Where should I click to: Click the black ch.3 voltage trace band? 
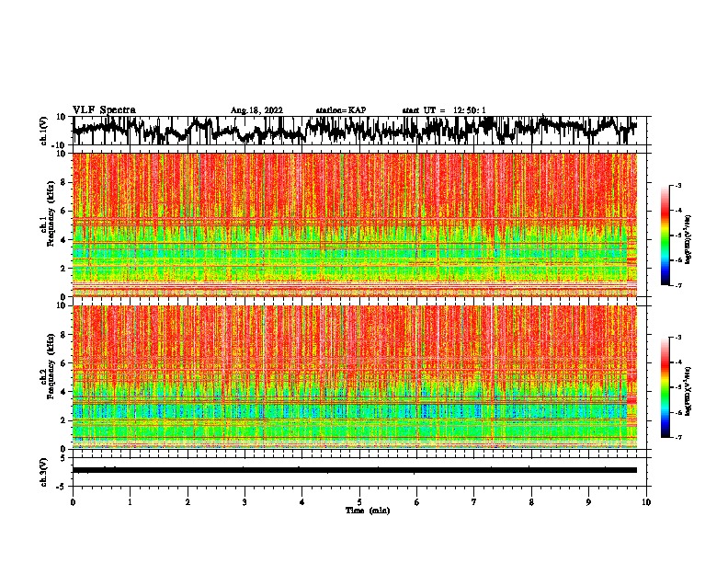355,470
